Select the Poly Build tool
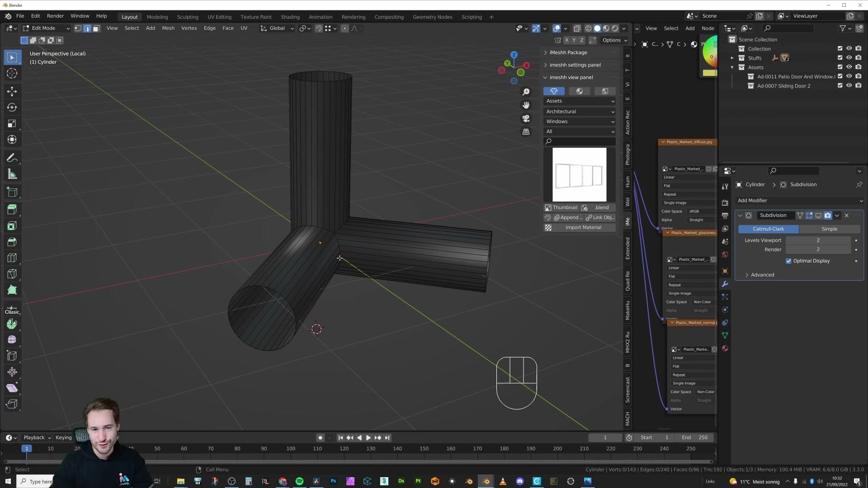Screen dimensions: 868x488 coord(12,291)
